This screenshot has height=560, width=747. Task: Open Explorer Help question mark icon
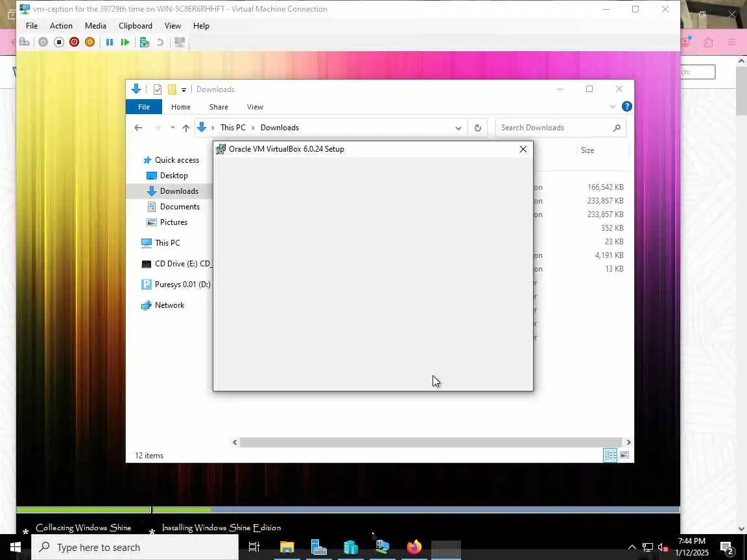[627, 107]
